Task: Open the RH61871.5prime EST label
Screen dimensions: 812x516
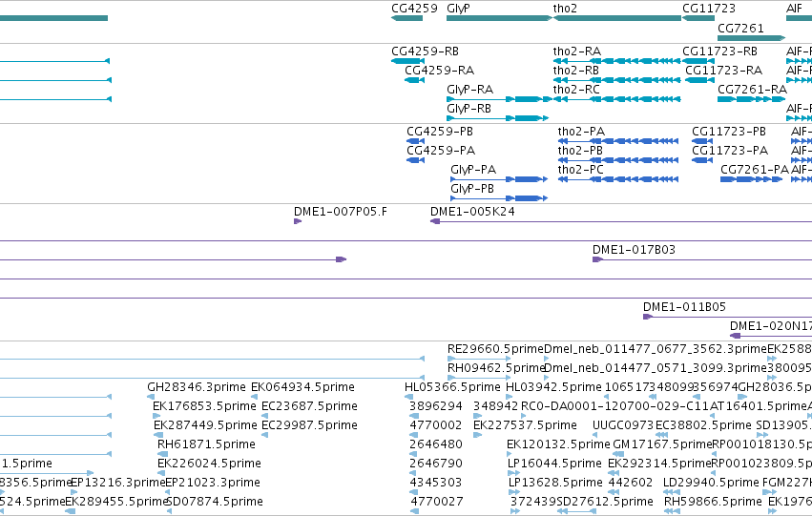Action: (206, 444)
